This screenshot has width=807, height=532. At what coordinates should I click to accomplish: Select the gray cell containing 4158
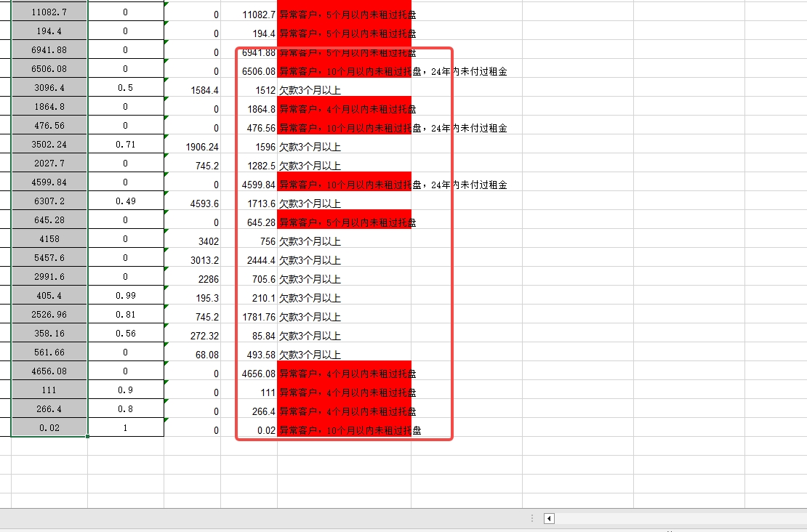point(49,238)
